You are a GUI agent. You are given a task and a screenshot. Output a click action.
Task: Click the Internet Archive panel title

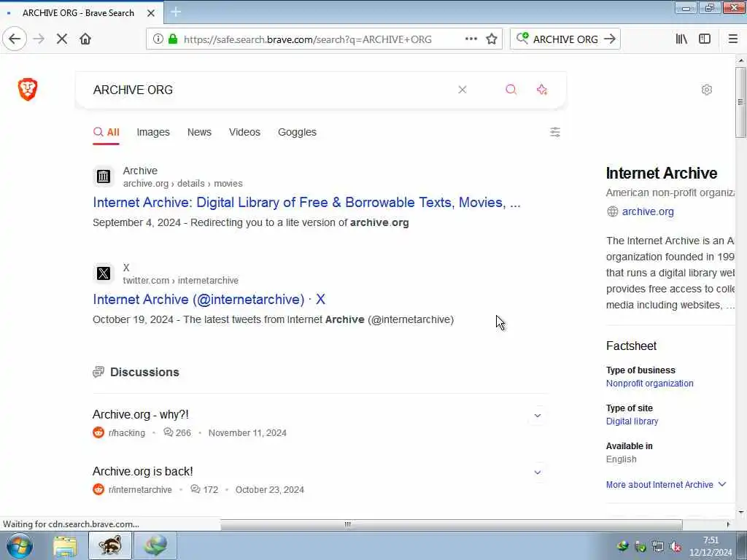tap(661, 174)
